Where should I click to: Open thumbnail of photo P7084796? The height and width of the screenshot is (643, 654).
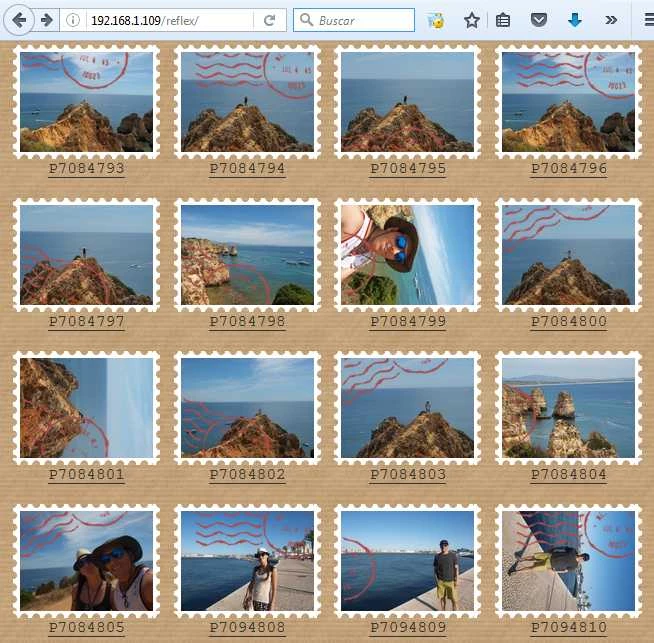pos(568,102)
